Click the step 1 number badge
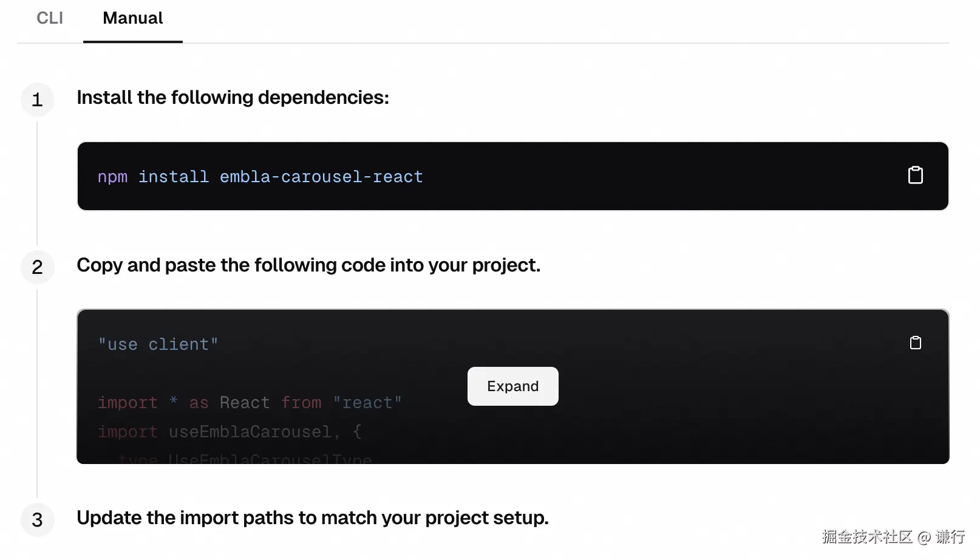 click(x=38, y=100)
